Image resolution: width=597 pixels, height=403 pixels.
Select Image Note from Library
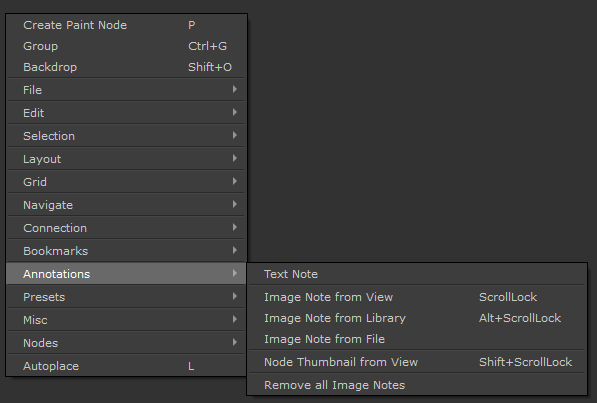tap(417, 318)
